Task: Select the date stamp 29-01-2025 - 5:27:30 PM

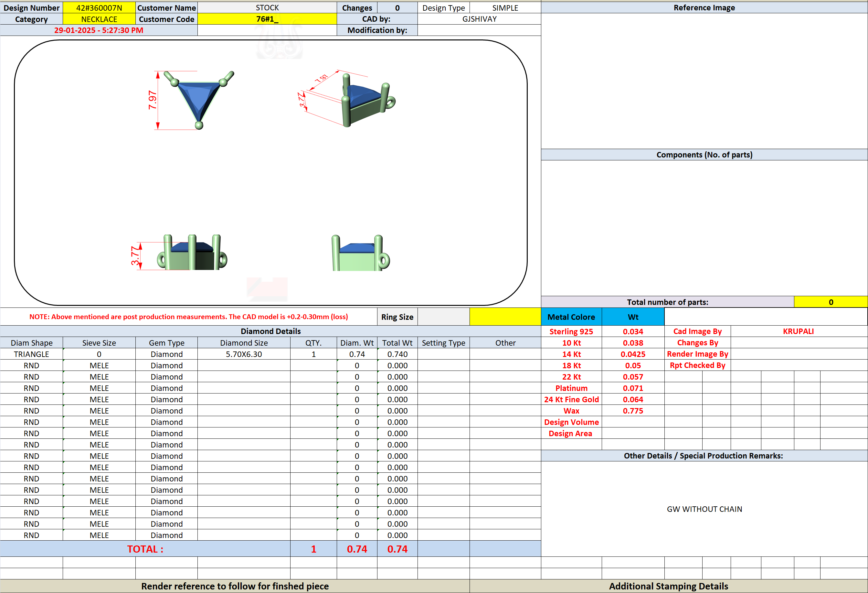Action: (x=99, y=30)
